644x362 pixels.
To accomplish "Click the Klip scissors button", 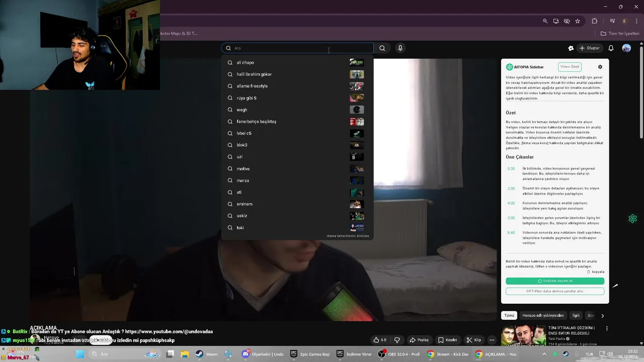I will (x=473, y=340).
